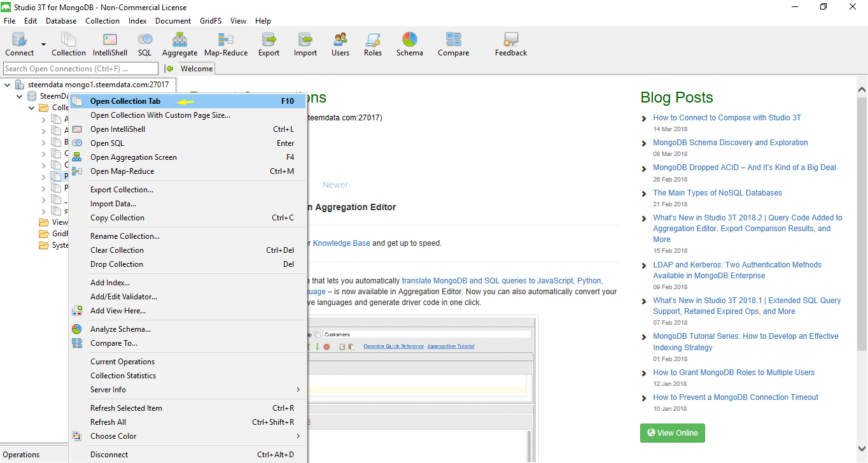
Task: Open the Help menu
Action: (263, 21)
